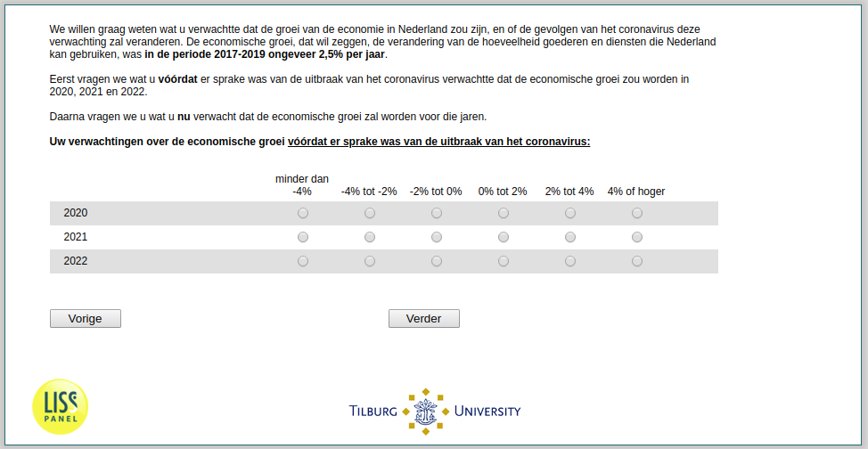This screenshot has height=449, width=868.
Task: Select '4% of hoger' for 2021
Action: pyautogui.click(x=637, y=237)
